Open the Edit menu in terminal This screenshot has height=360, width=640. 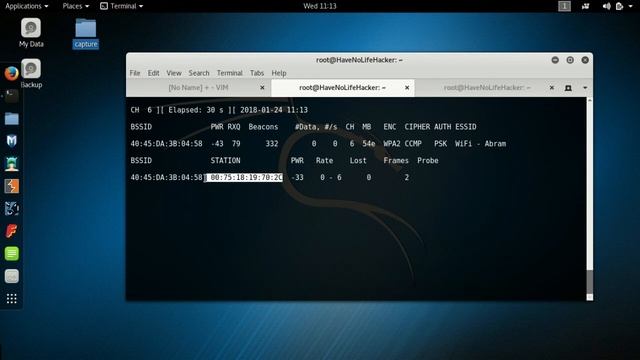click(153, 73)
